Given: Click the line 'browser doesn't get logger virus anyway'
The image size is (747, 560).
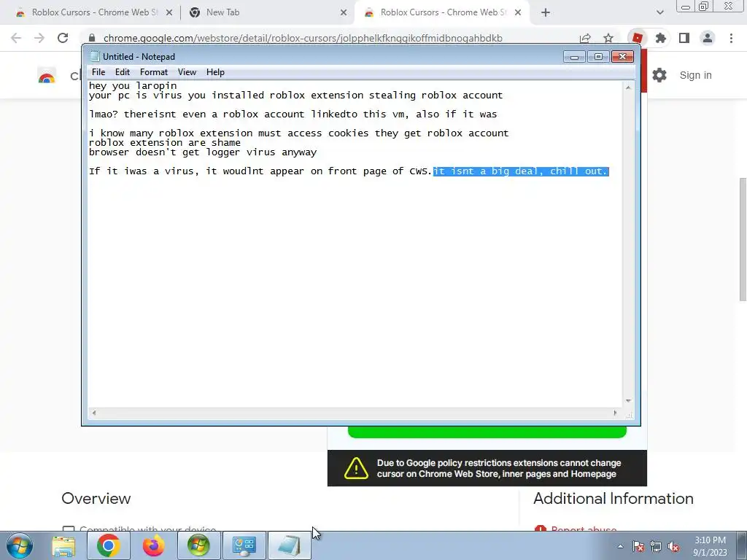Looking at the screenshot, I should (x=203, y=152).
